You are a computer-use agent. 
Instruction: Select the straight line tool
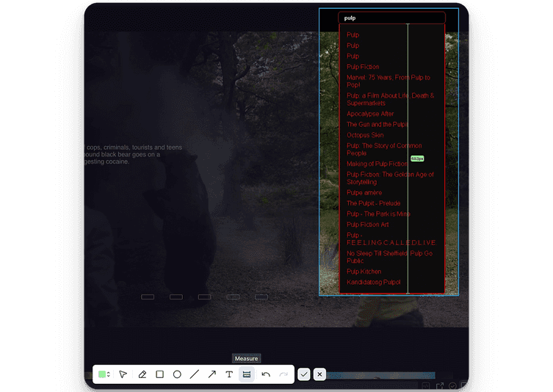tap(195, 374)
